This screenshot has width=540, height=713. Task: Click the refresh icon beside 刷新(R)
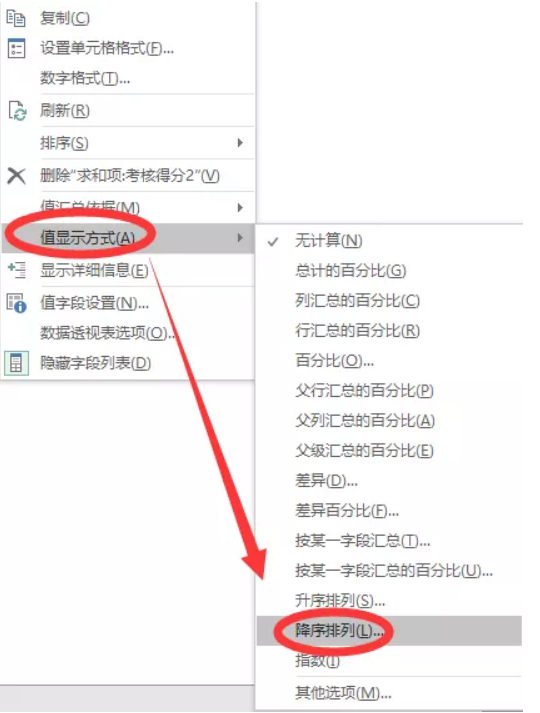pos(17,110)
